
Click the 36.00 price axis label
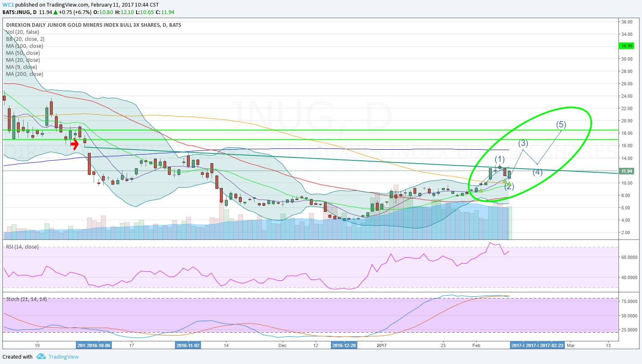click(x=627, y=22)
